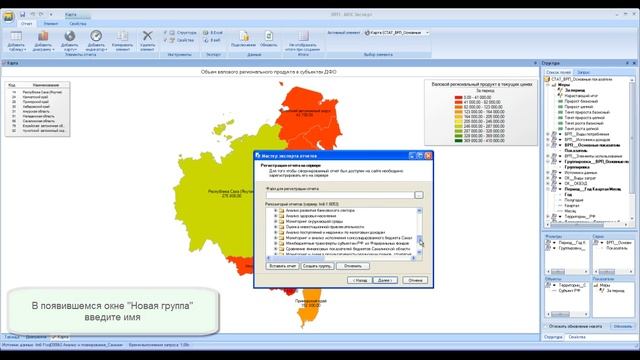Expand ВРП_Виды потребления node
640x360 pixels.
(x=548, y=134)
